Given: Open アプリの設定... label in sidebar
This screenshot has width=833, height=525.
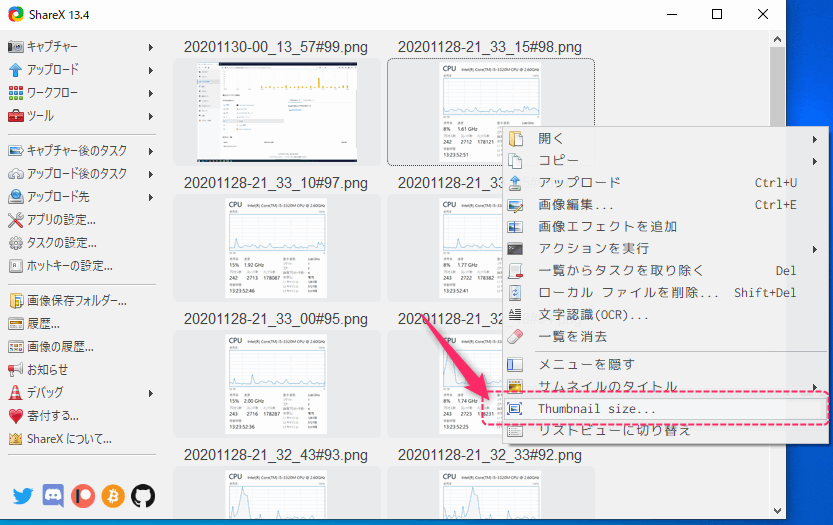Looking at the screenshot, I should (61, 219).
